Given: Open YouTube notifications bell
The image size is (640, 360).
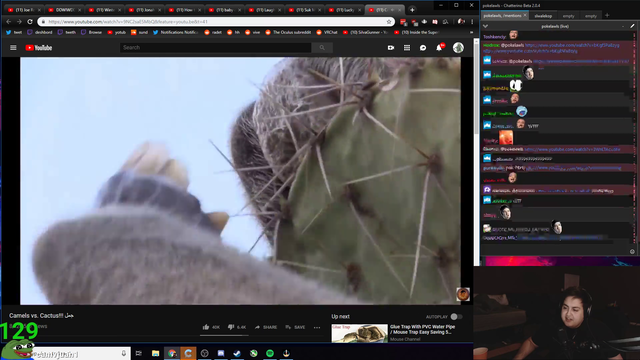Looking at the screenshot, I should coord(439,48).
